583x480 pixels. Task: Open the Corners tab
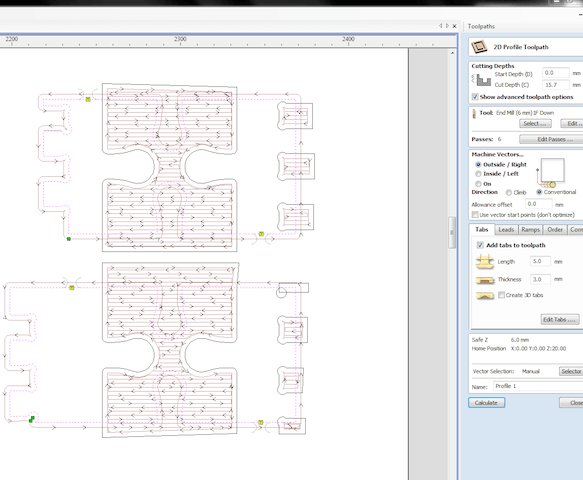575,230
